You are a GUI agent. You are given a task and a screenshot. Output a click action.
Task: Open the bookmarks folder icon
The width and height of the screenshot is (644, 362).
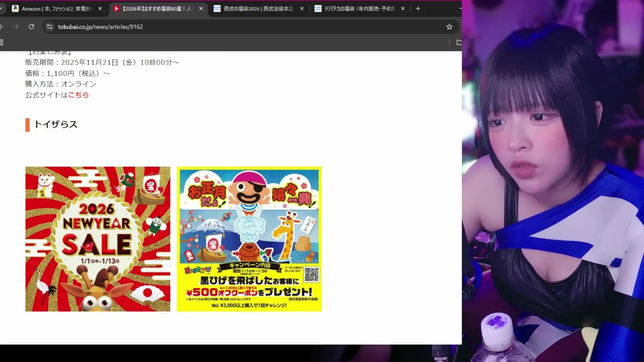[459, 43]
